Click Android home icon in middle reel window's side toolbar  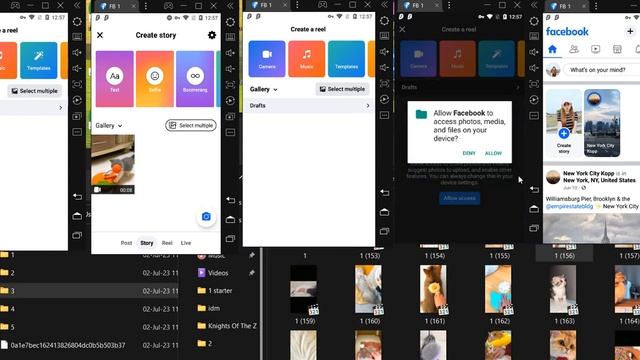click(x=384, y=212)
